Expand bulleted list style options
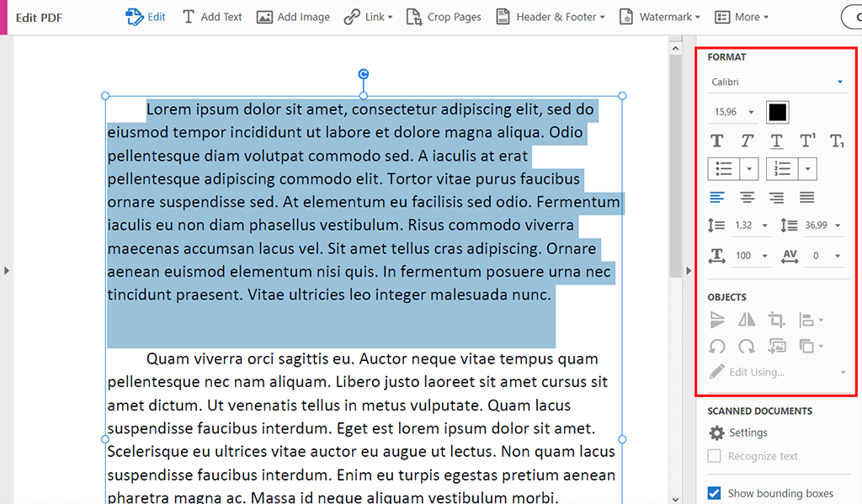The image size is (862, 504). [x=749, y=169]
